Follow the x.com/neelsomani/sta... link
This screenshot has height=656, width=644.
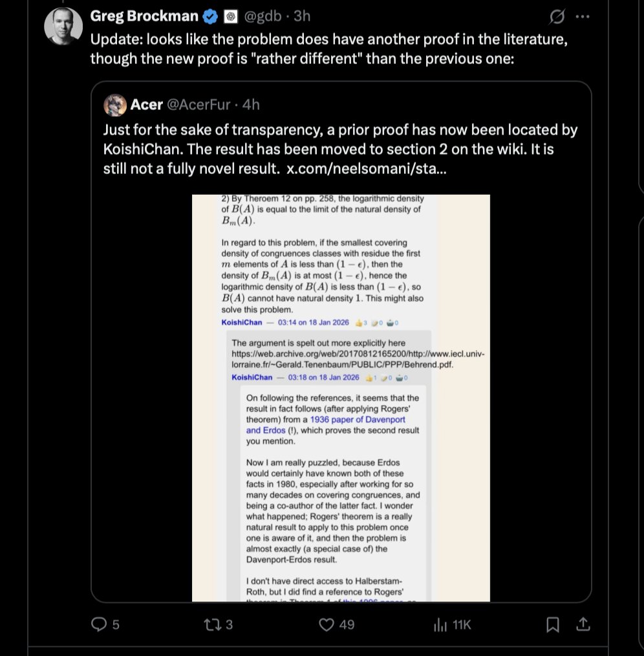point(367,169)
